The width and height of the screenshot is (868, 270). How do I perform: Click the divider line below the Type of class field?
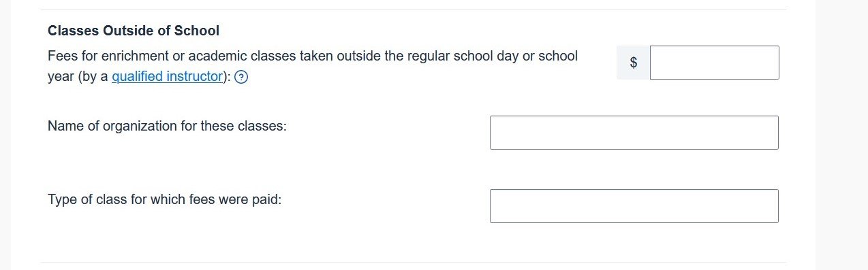tap(413, 262)
